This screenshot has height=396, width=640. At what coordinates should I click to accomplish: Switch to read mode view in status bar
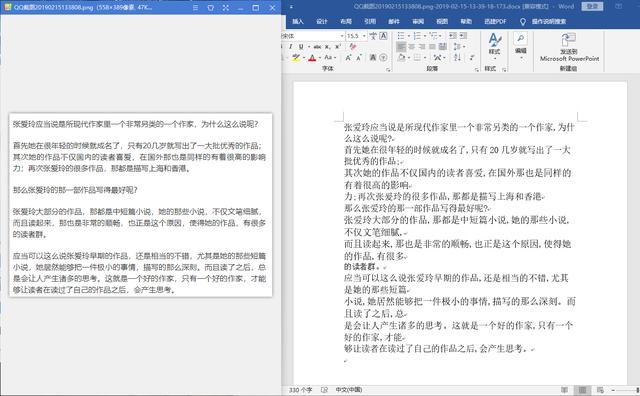564,390
